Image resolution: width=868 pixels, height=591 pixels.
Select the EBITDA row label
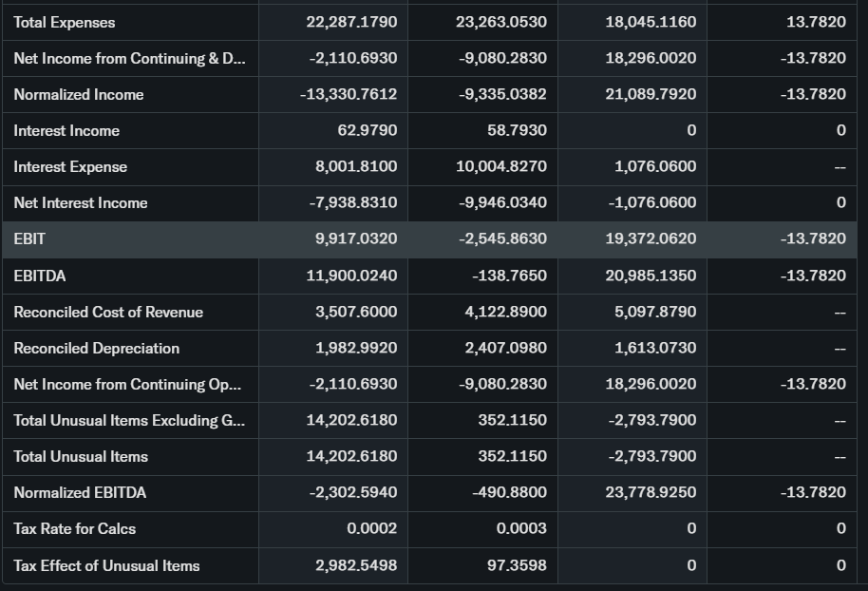pos(40,276)
